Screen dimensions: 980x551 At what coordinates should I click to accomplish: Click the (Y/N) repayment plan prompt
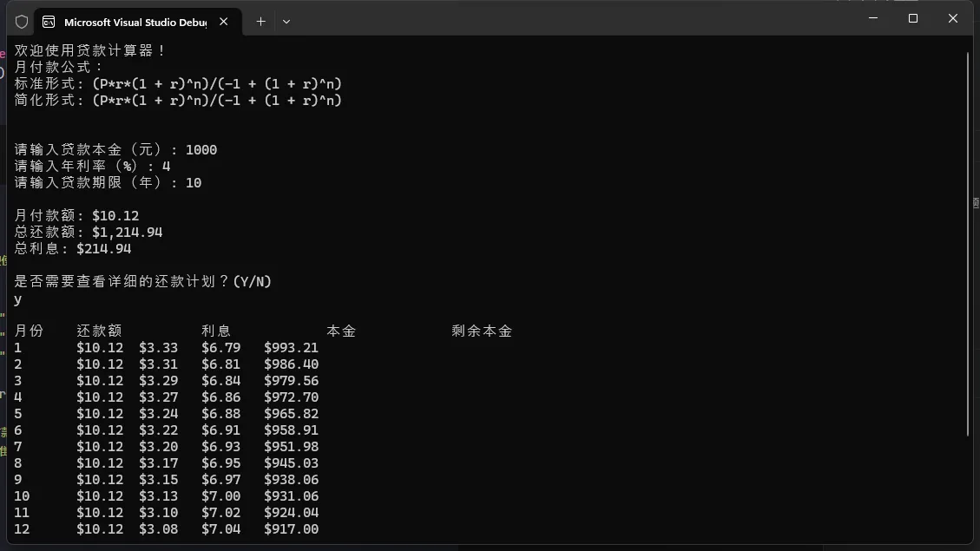(143, 282)
